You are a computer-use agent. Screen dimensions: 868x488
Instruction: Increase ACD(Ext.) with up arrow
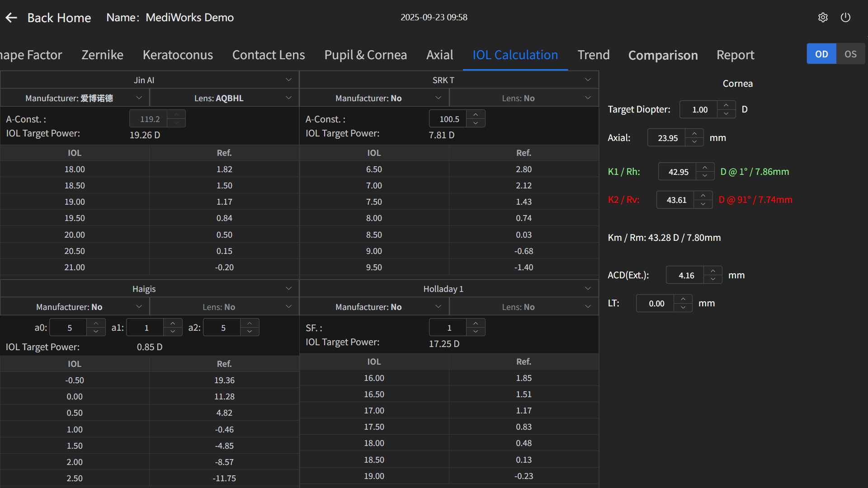click(713, 271)
